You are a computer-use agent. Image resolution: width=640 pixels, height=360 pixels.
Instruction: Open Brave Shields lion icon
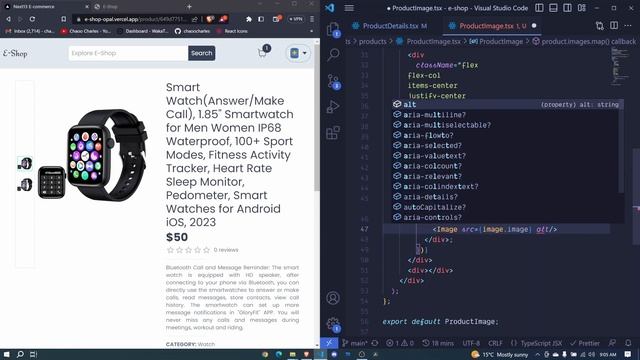[x=210, y=19]
